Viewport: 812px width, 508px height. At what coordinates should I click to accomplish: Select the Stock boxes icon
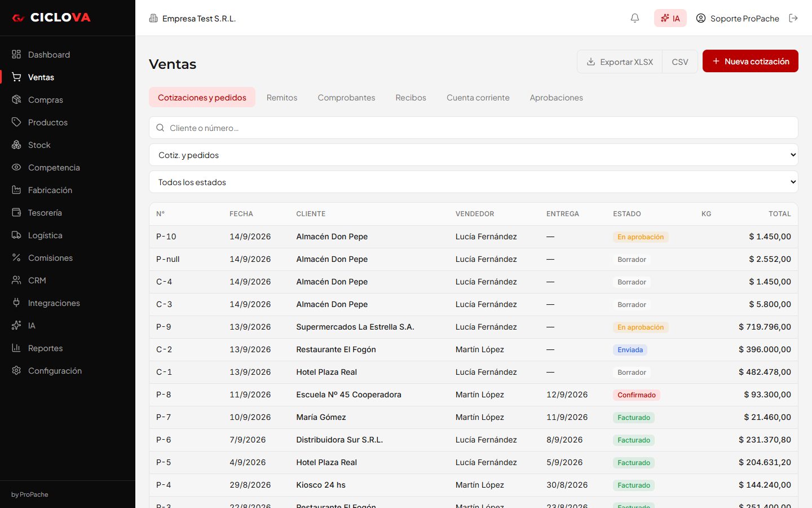point(16,144)
